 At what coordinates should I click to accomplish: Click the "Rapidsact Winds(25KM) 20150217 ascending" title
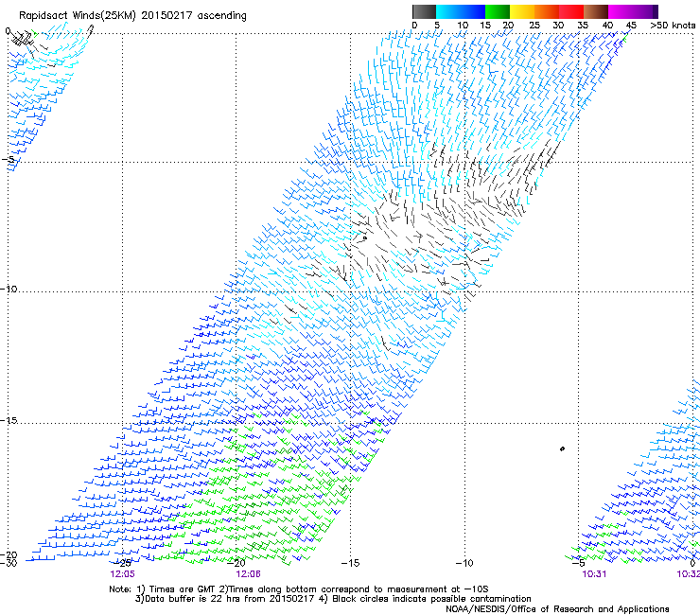(x=132, y=16)
